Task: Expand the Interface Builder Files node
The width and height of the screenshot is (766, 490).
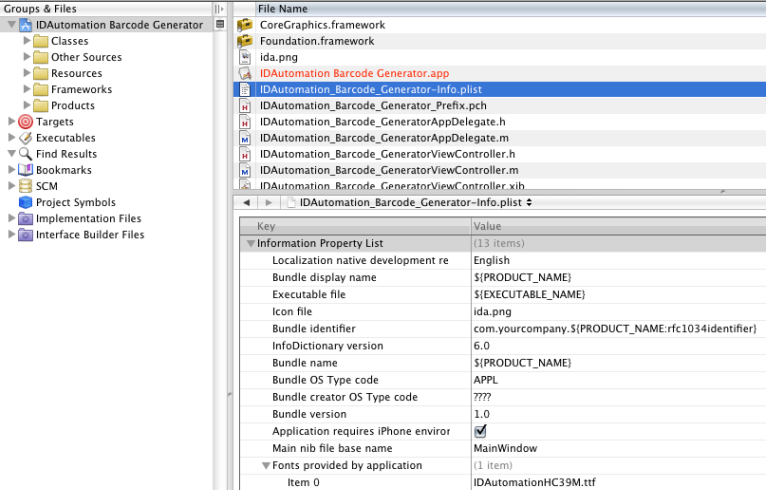Action: tap(11, 234)
